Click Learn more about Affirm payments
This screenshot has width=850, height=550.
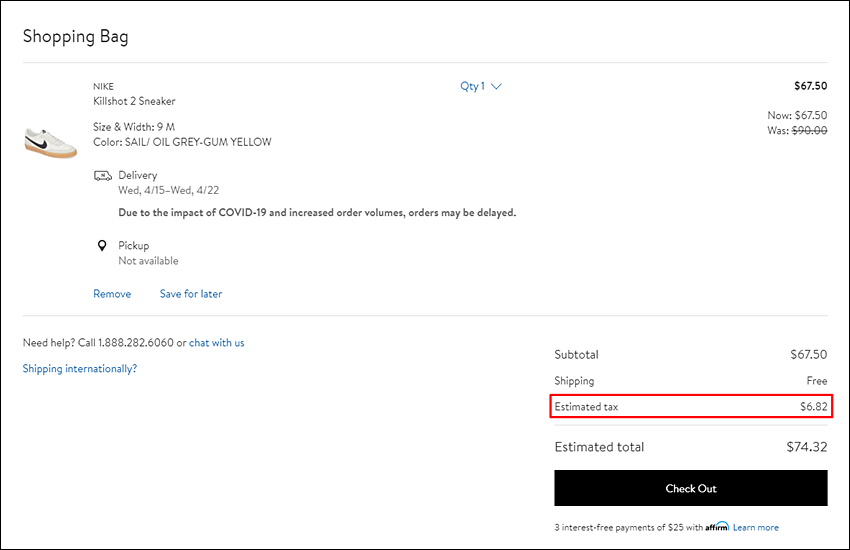click(x=756, y=527)
